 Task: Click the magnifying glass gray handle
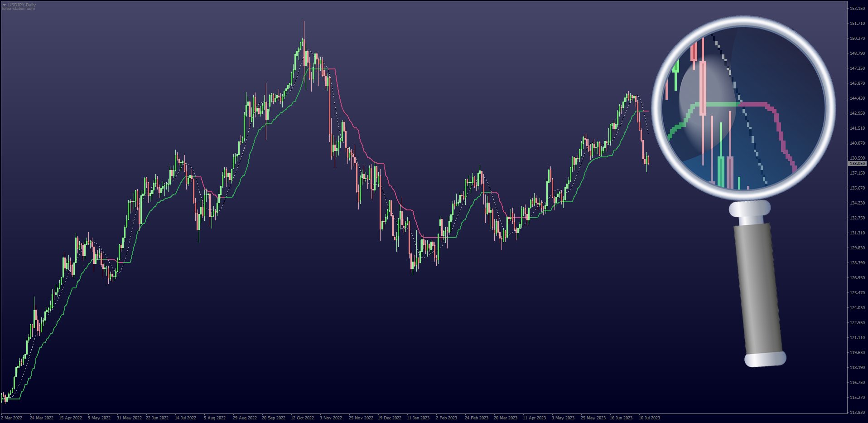(759, 290)
